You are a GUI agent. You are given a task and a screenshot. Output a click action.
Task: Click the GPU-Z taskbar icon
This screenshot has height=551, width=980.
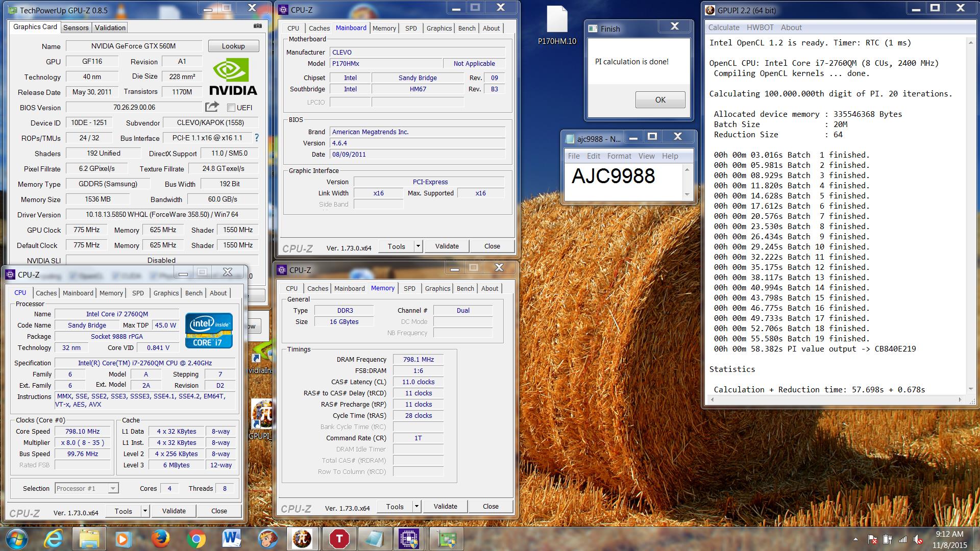coord(447,539)
